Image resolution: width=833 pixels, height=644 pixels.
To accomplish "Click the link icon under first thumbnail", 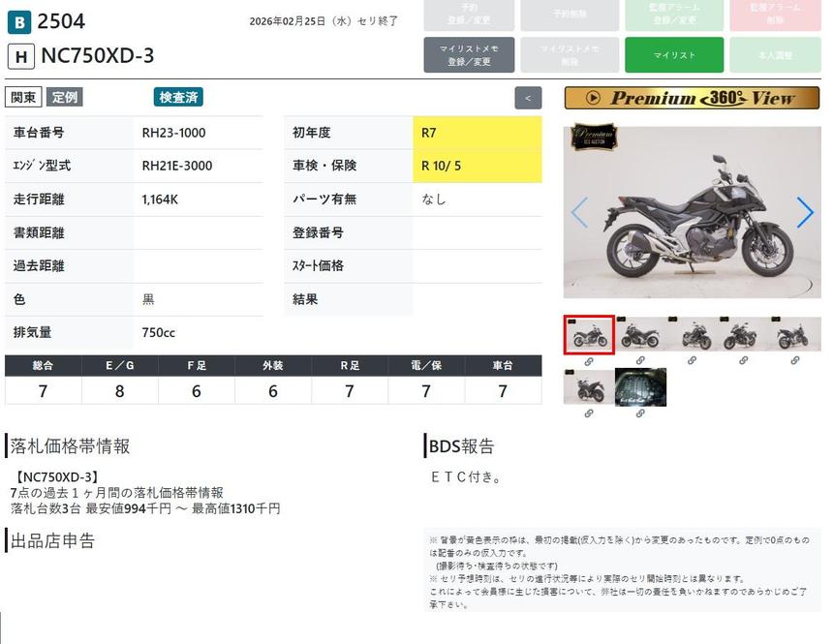I will (588, 360).
